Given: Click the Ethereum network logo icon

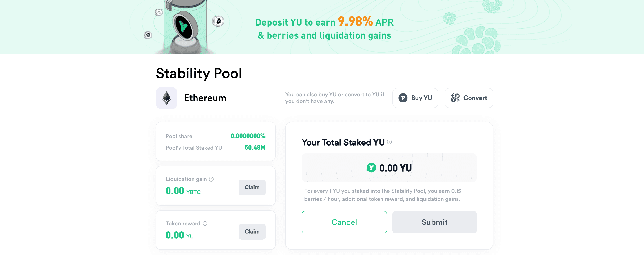Looking at the screenshot, I should pyautogui.click(x=166, y=98).
